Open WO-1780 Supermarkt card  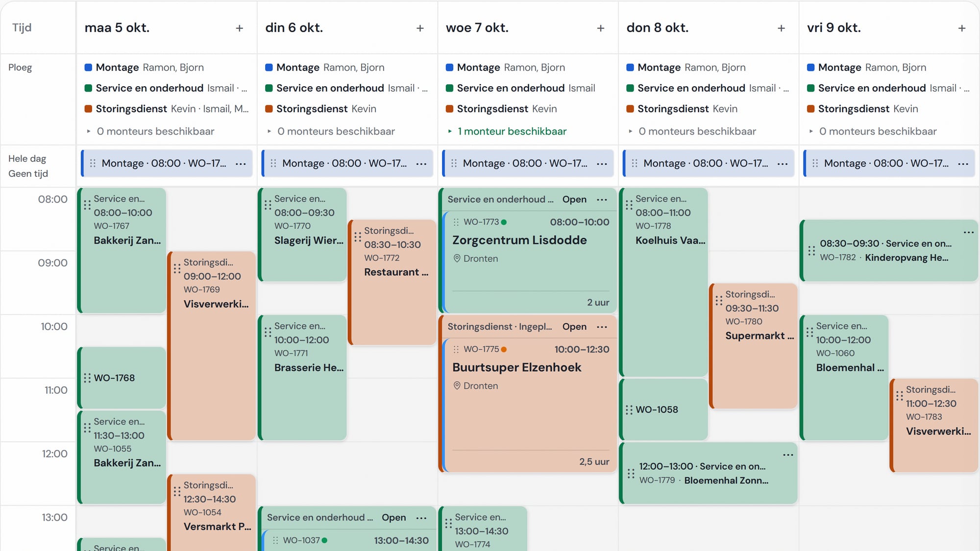click(754, 346)
